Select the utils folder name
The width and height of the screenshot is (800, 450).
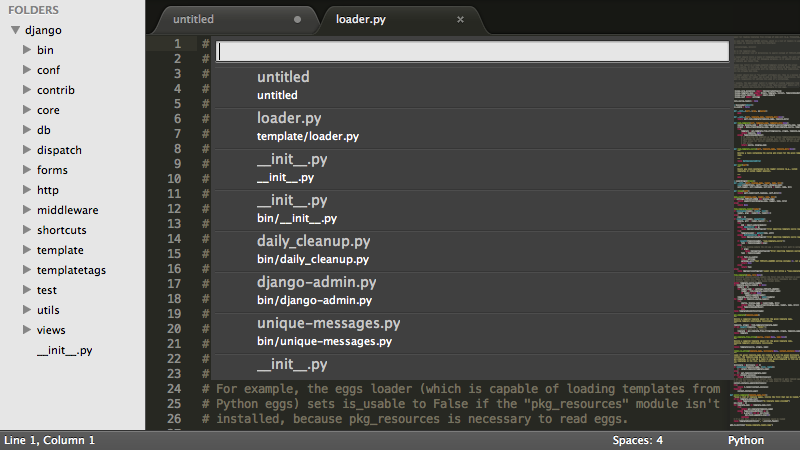point(48,310)
